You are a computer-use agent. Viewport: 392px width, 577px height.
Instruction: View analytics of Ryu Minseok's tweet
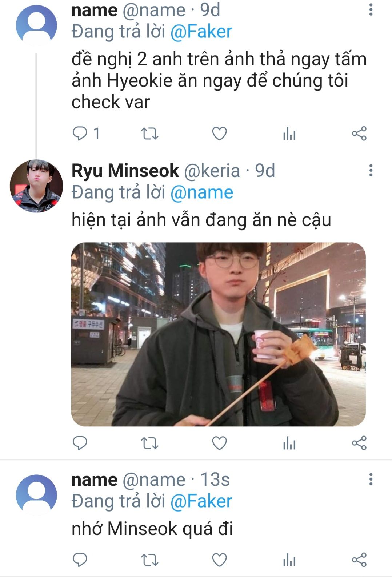click(289, 443)
